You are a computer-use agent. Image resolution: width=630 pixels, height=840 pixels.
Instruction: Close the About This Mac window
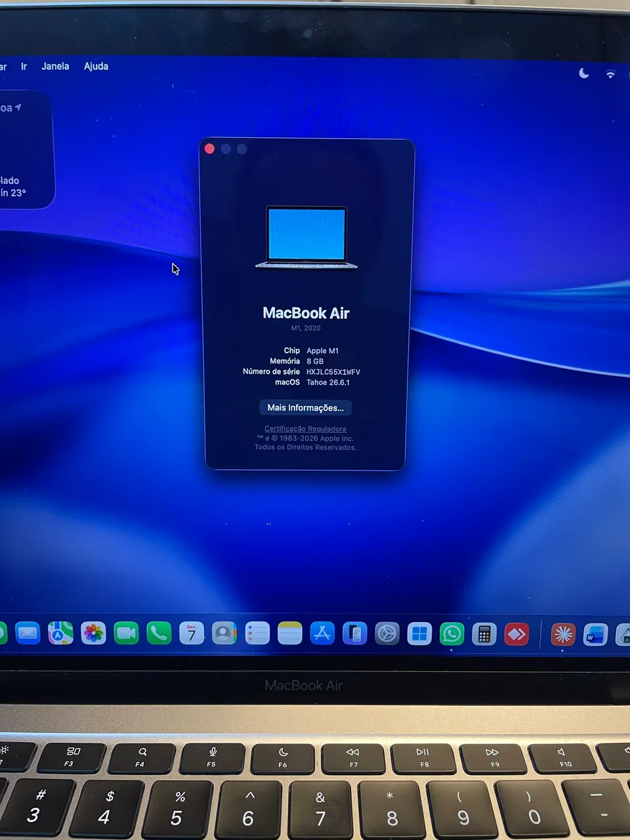pos(209,149)
